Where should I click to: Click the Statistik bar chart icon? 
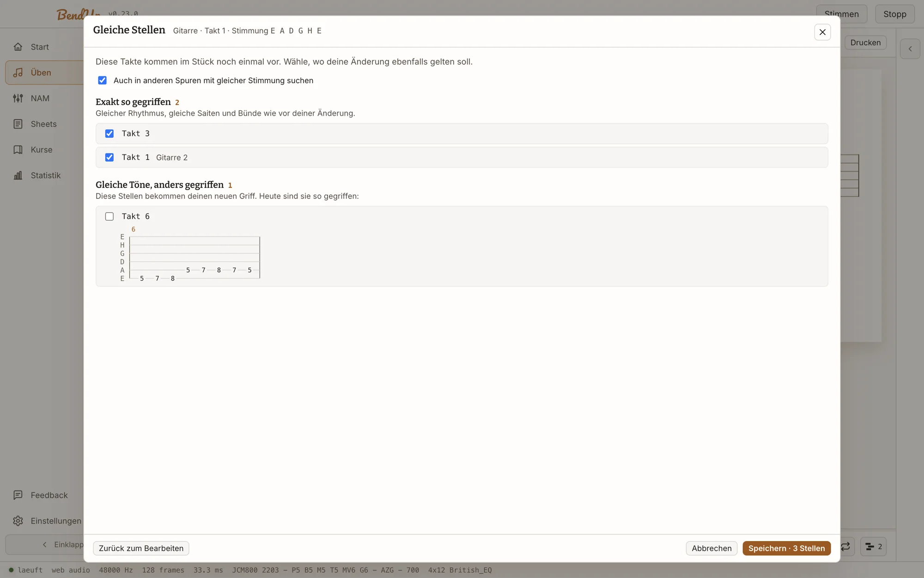[x=18, y=175]
